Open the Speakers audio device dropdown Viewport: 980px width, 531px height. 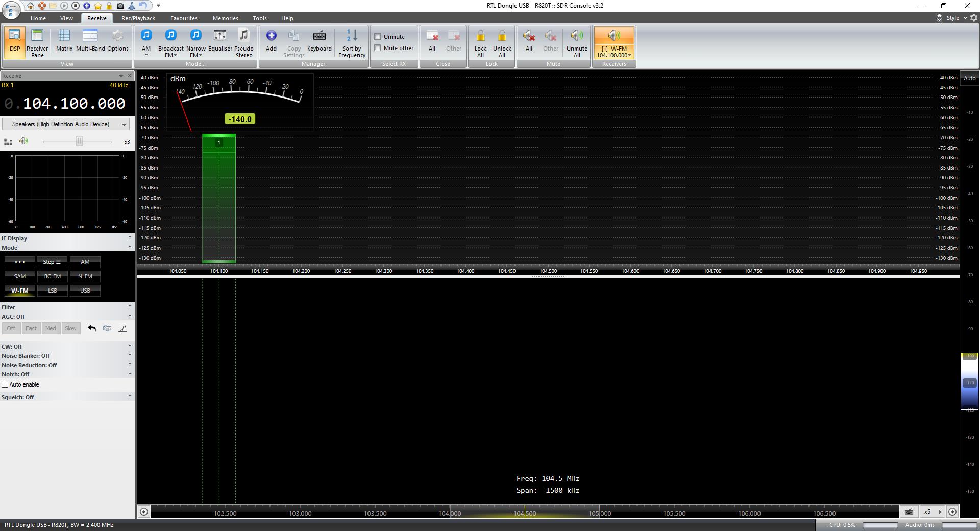[124, 124]
